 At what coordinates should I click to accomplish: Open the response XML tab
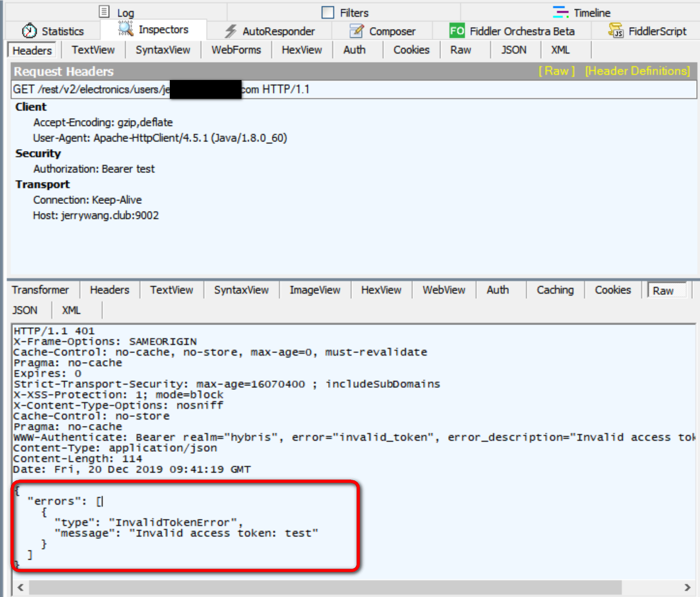72,310
